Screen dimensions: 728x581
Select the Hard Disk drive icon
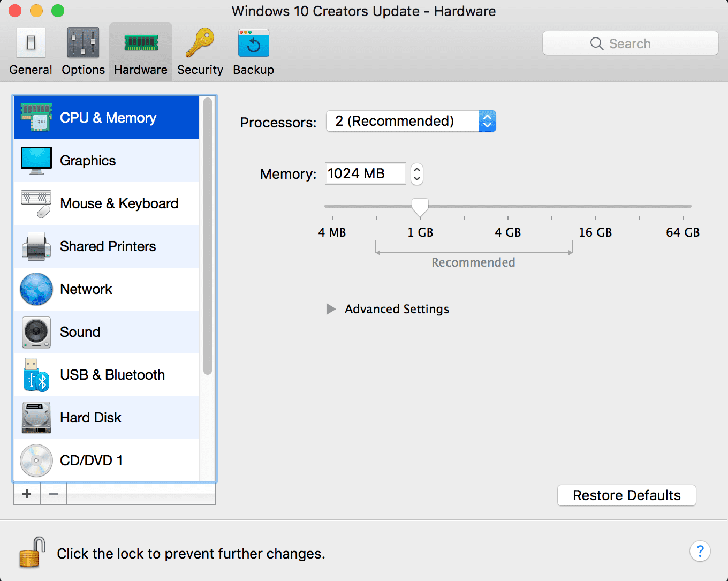point(36,418)
